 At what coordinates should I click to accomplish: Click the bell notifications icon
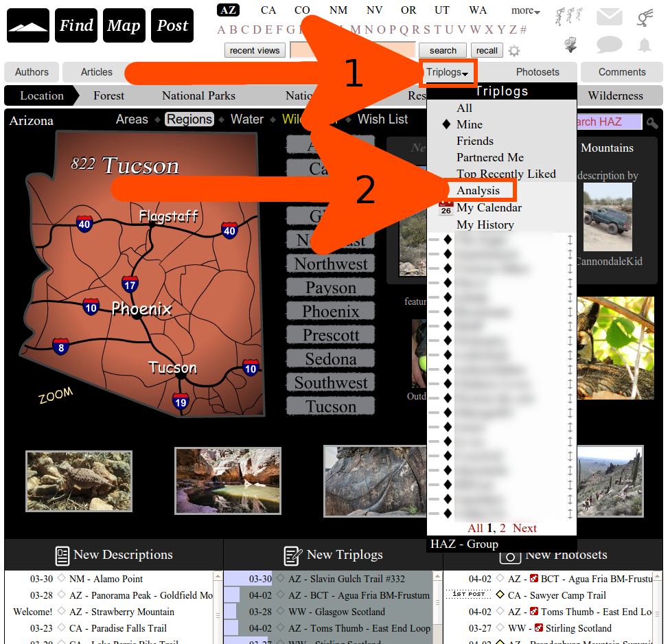pyautogui.click(x=644, y=45)
